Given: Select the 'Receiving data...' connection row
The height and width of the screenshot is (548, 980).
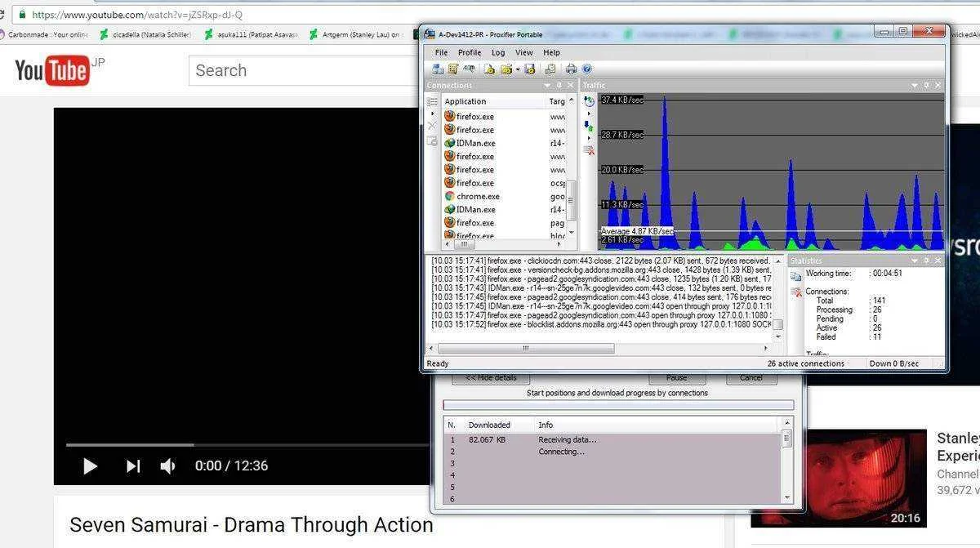Looking at the screenshot, I should (x=612, y=439).
